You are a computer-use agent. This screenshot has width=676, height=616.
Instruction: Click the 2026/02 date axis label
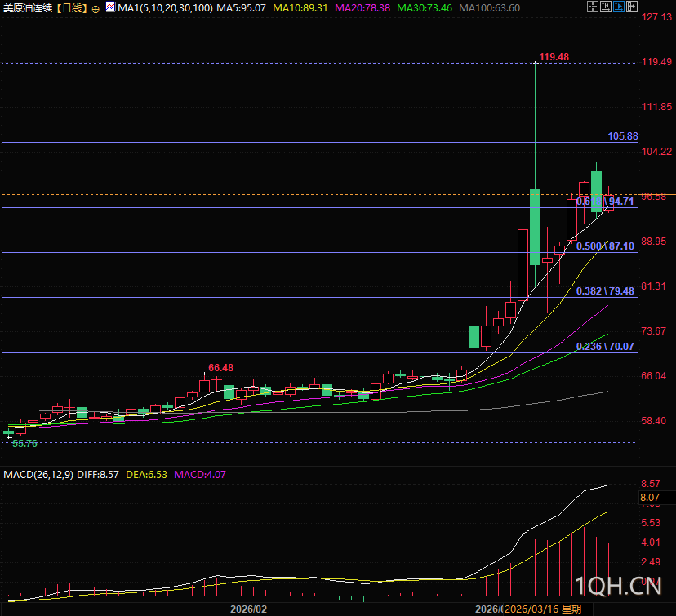(249, 609)
